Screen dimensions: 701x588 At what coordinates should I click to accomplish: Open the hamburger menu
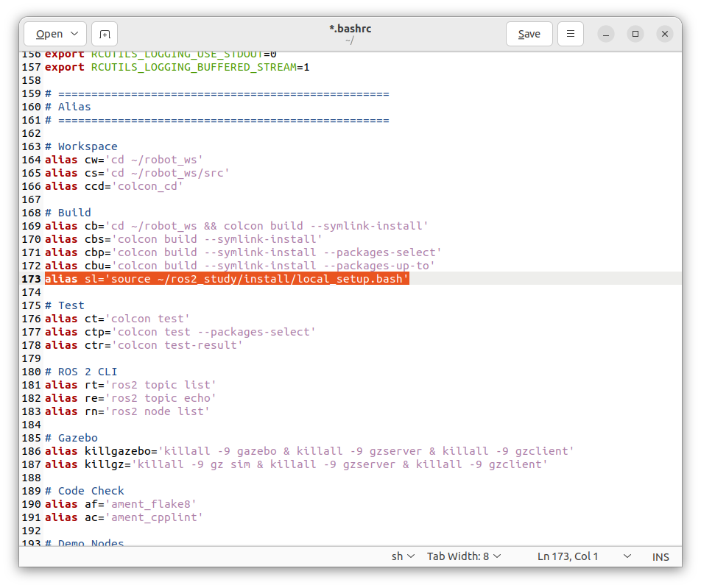pos(571,34)
